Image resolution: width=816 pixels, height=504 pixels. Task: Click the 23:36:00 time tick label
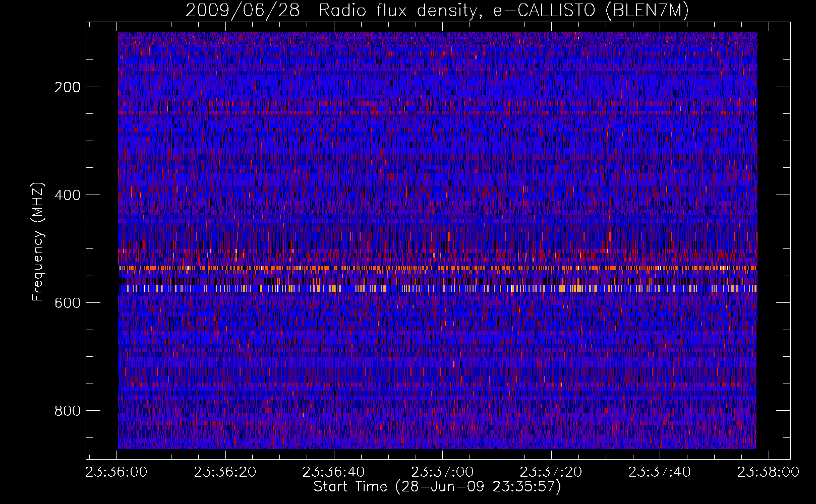coord(116,472)
